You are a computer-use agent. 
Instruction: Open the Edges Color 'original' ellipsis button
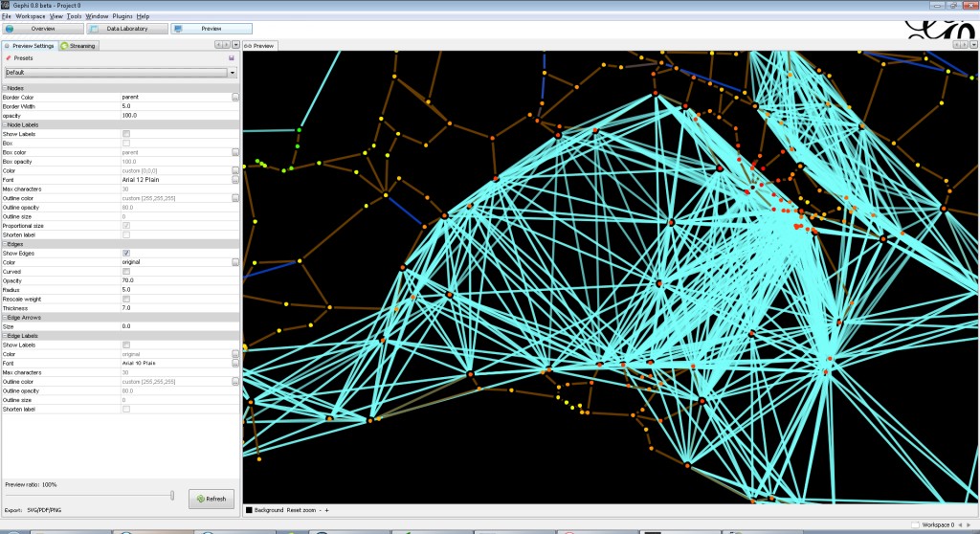[x=235, y=262]
